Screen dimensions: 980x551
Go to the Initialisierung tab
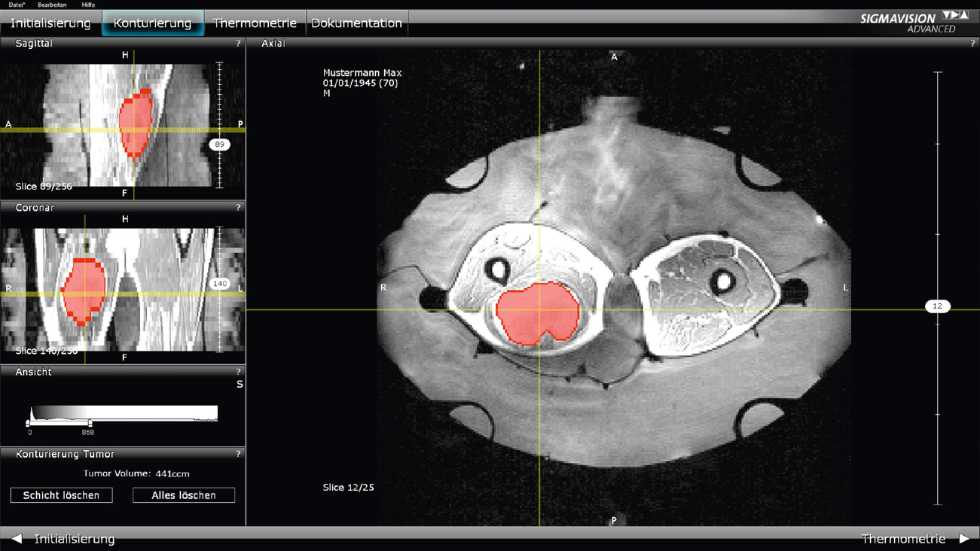50,23
